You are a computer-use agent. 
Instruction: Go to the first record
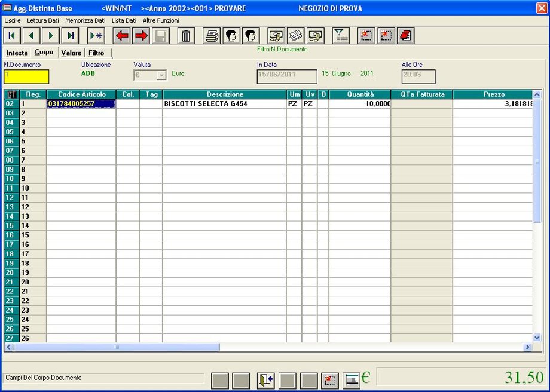(x=13, y=36)
